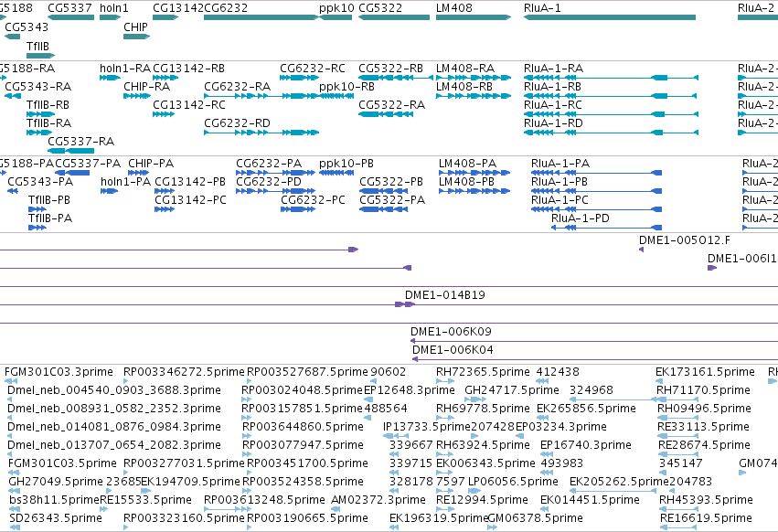Open BAC clone DME1-006K09
The width and height of the screenshot is (778, 532).
tap(451, 332)
